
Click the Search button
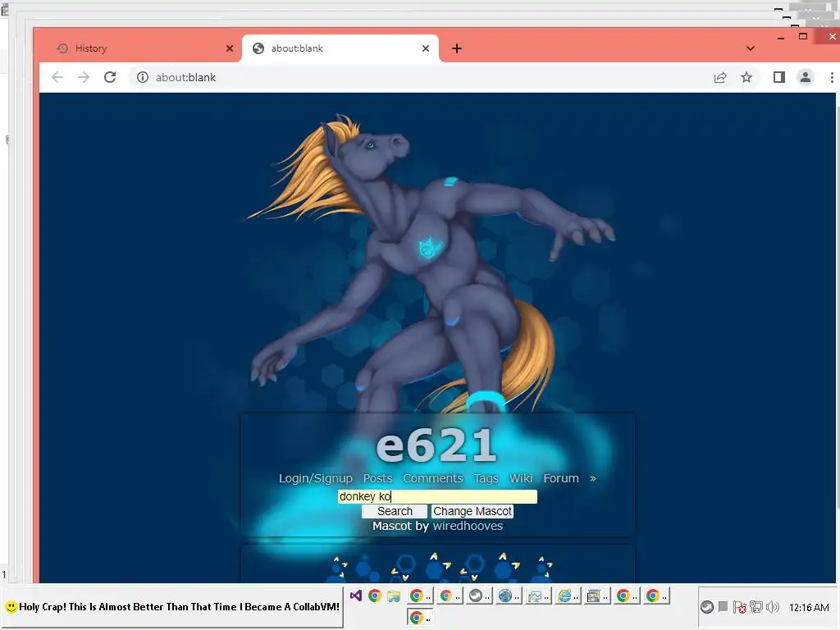click(395, 512)
